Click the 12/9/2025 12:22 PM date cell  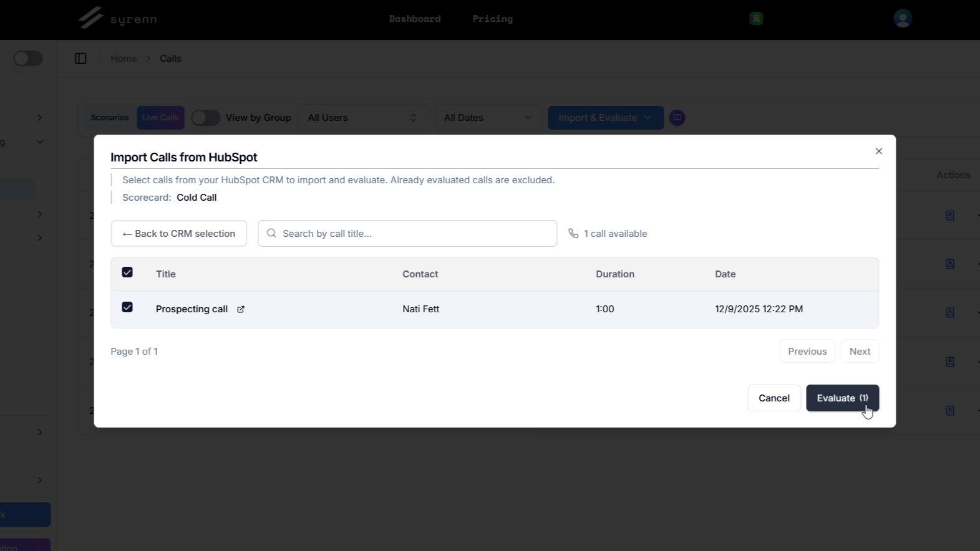[759, 309]
